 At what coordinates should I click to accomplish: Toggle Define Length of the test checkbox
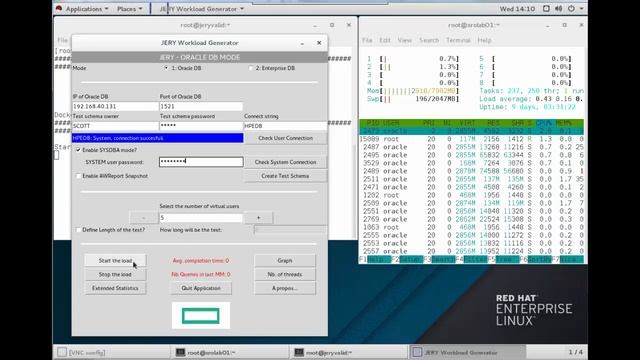[x=78, y=230]
